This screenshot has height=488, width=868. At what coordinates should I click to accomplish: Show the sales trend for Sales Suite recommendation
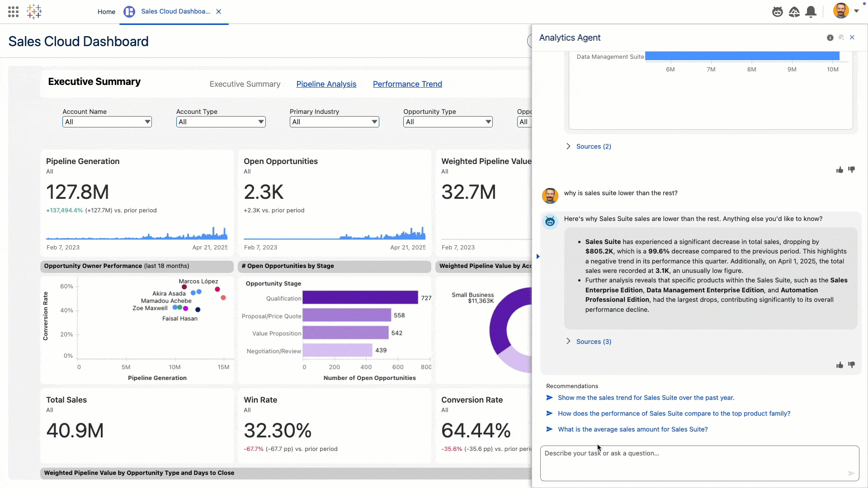(646, 398)
